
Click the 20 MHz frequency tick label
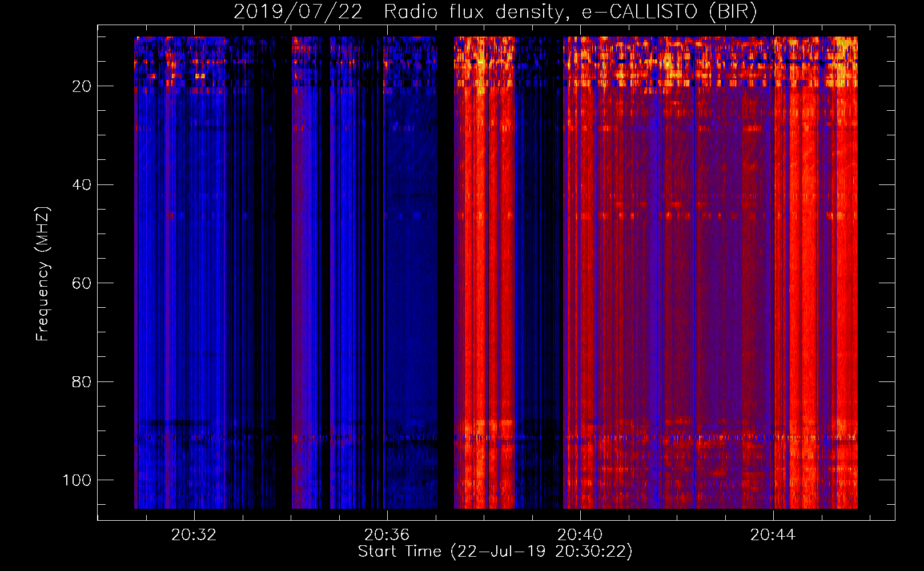(x=82, y=86)
